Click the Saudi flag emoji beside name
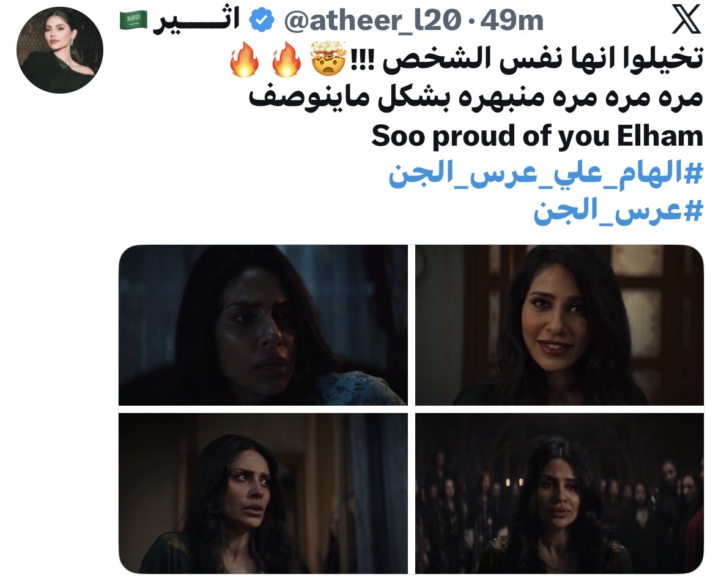The height and width of the screenshot is (588, 721). pyautogui.click(x=133, y=20)
